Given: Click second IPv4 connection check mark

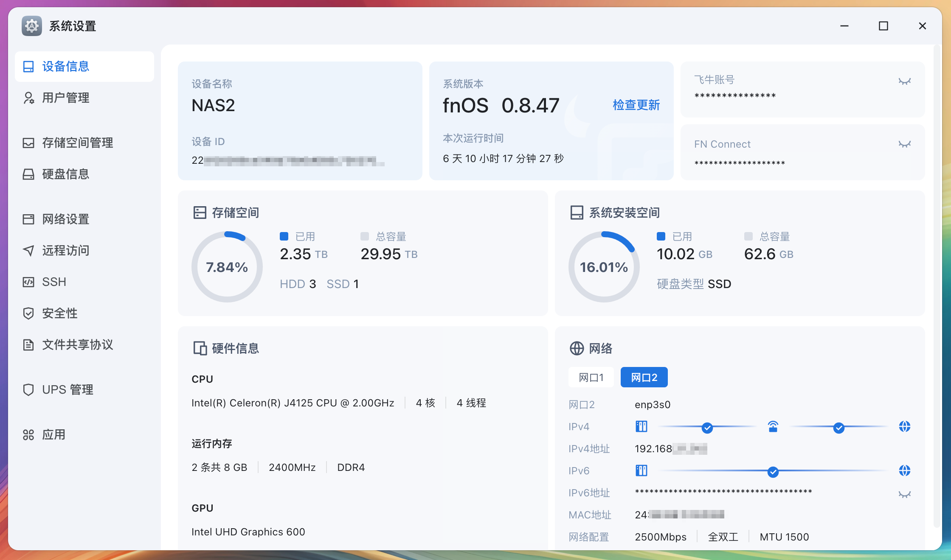Looking at the screenshot, I should tap(839, 428).
